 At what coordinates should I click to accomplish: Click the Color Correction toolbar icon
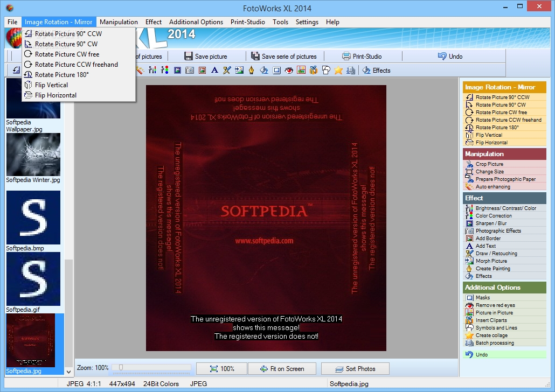click(x=164, y=70)
